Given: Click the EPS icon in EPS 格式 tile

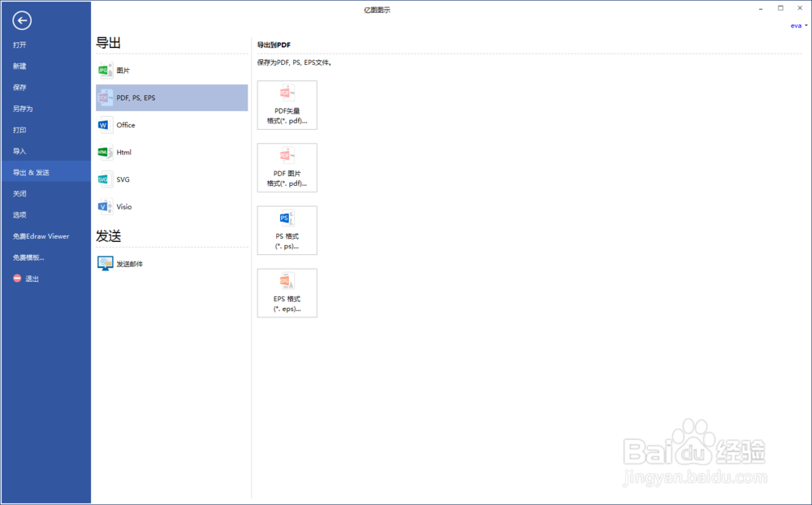Looking at the screenshot, I should pos(287,281).
